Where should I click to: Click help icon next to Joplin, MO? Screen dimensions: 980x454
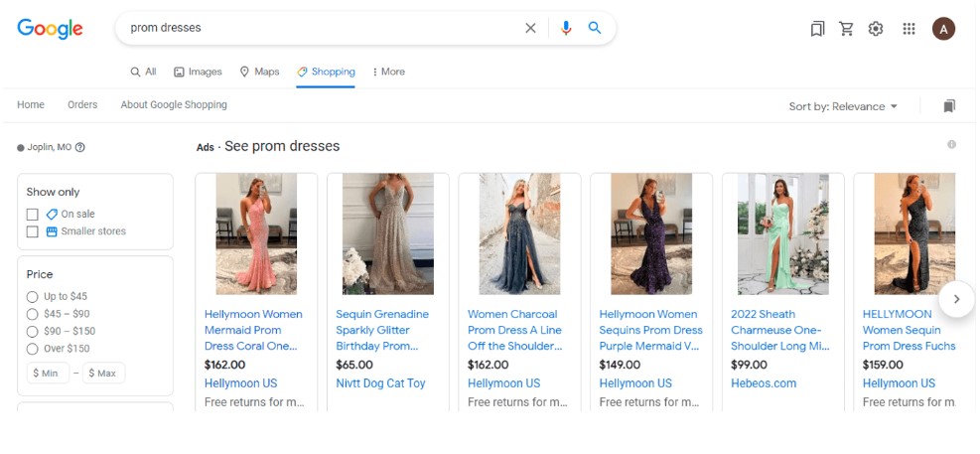point(80,148)
